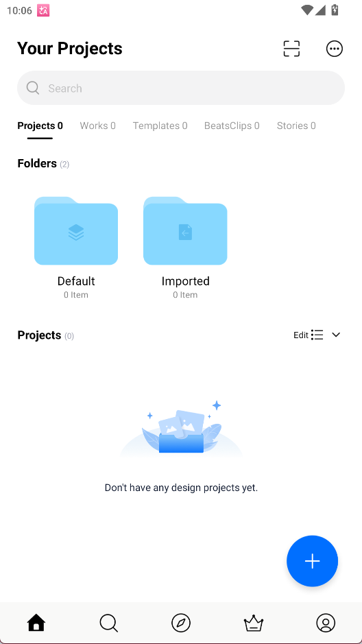362x644 pixels.
Task: Go to Home tab in bottom bar
Action: tap(36, 623)
